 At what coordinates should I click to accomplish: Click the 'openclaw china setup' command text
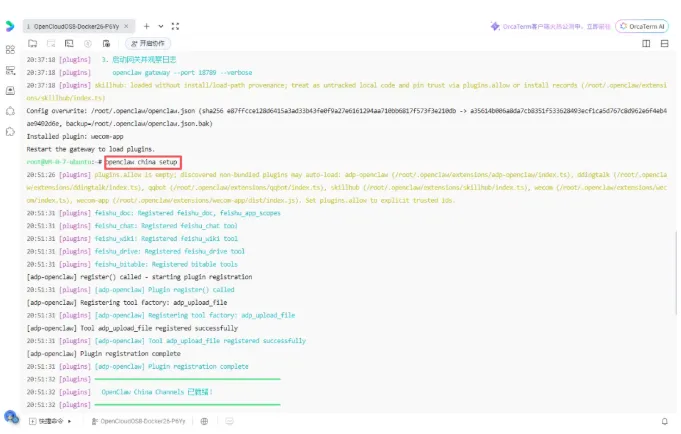[142, 162]
